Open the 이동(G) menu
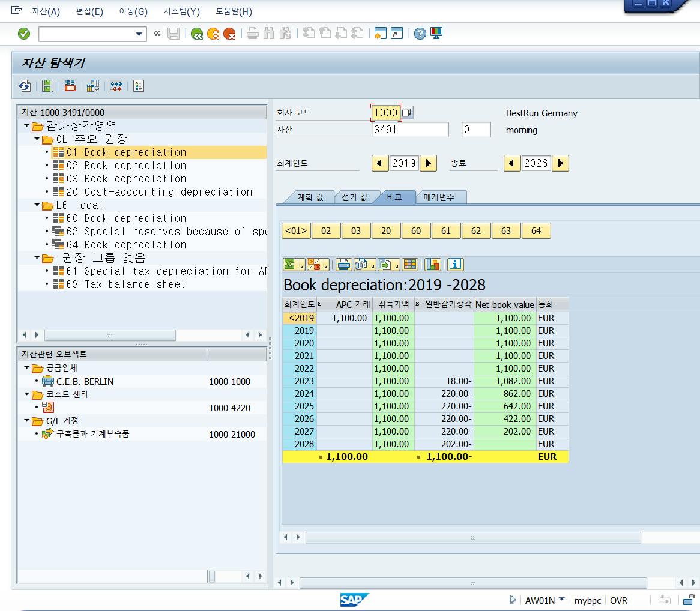 pos(133,11)
